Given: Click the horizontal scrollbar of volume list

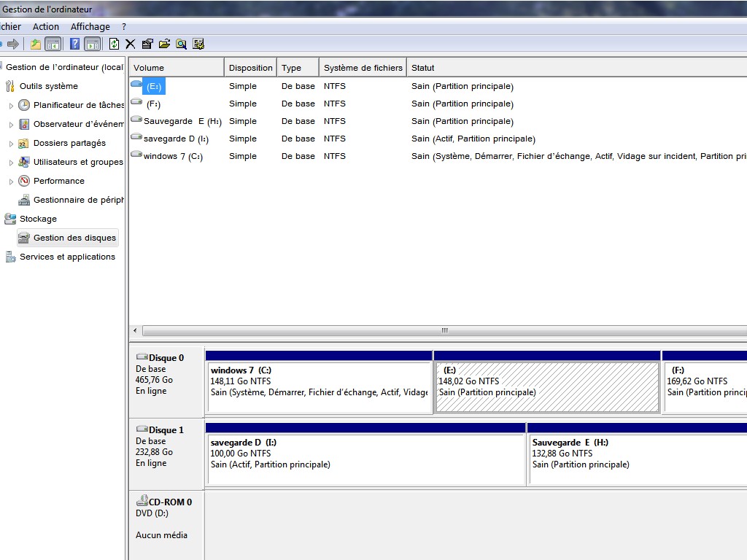Looking at the screenshot, I should click(444, 330).
